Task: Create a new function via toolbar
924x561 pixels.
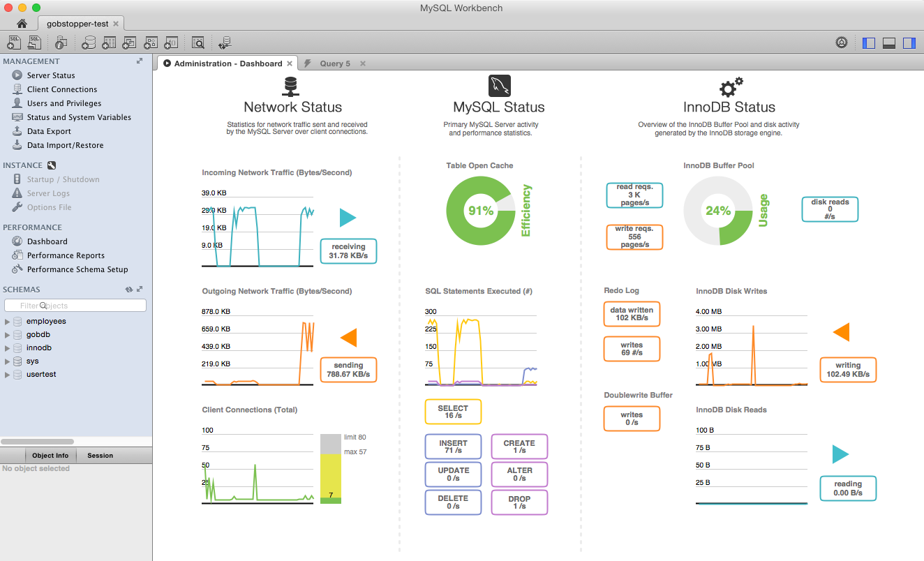Action: [x=170, y=42]
